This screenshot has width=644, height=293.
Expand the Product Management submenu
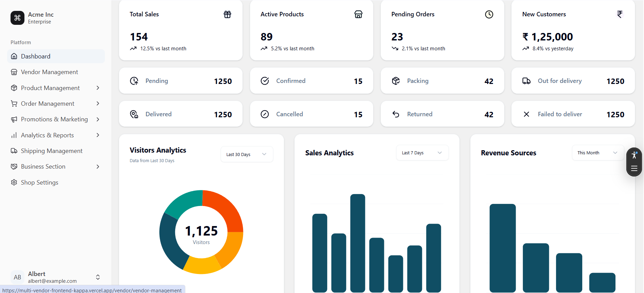pyautogui.click(x=98, y=88)
